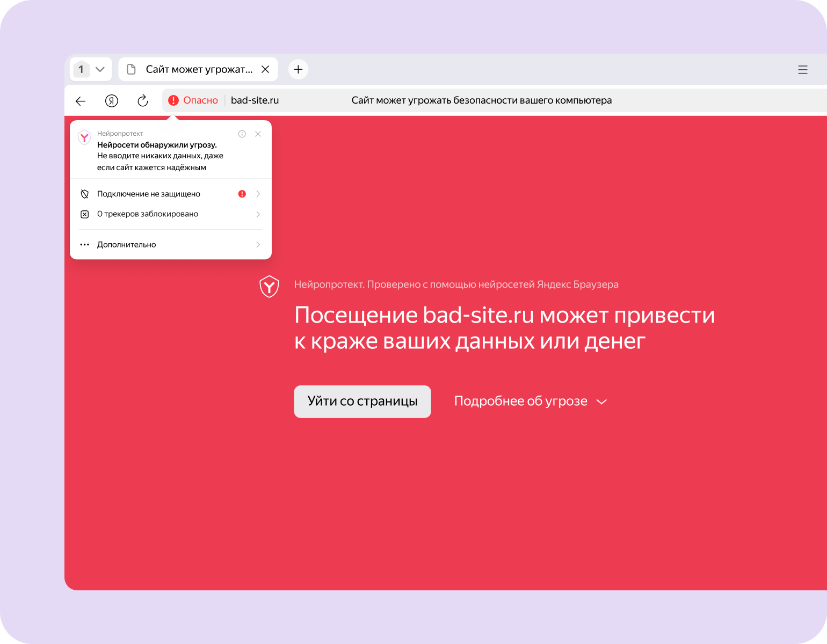Click page title text in address bar
827x644 pixels.
(x=482, y=100)
